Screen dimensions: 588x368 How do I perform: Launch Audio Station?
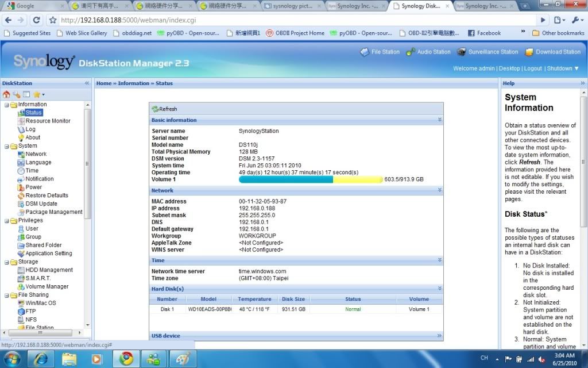coord(428,52)
